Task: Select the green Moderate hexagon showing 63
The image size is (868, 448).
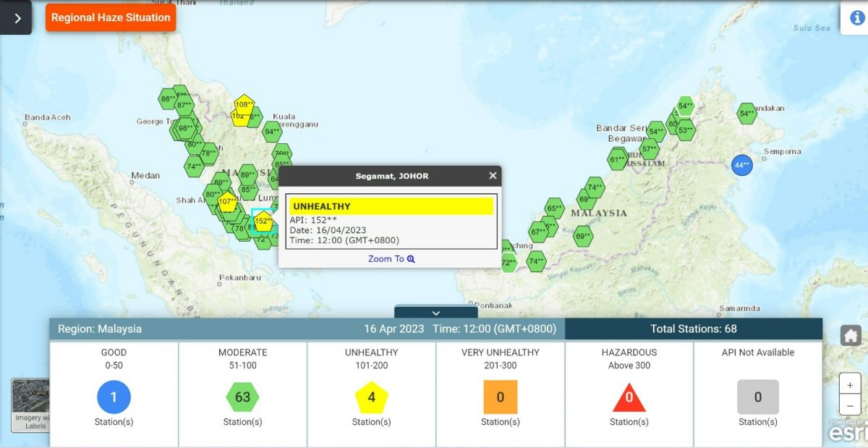Action: [242, 397]
